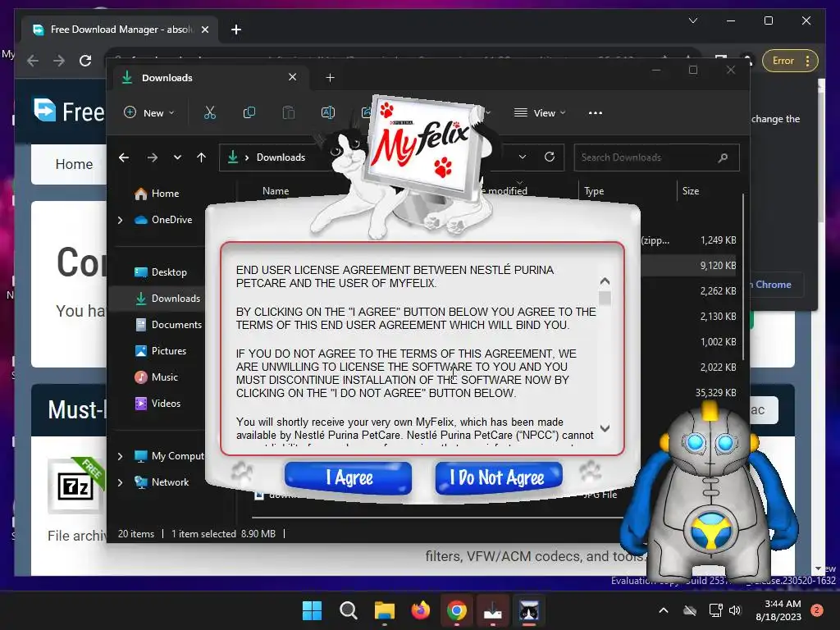This screenshot has height=630, width=840.
Task: Click the Chrome Error update button
Action: (790, 61)
